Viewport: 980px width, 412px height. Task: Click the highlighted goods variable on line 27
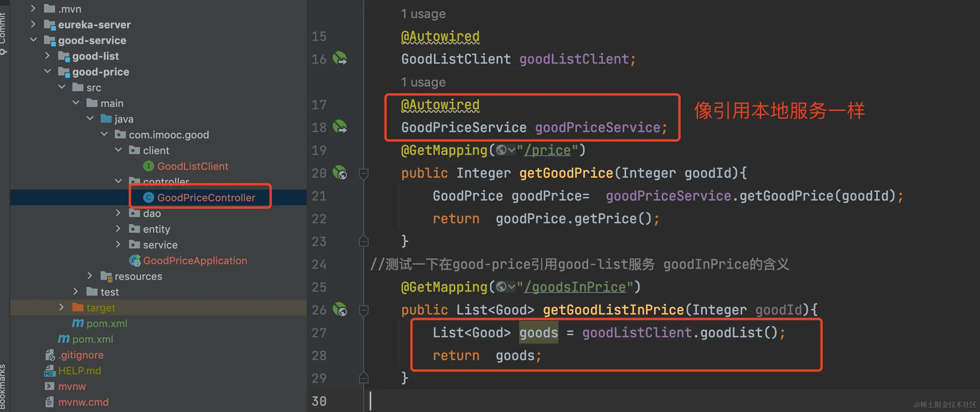coord(538,333)
